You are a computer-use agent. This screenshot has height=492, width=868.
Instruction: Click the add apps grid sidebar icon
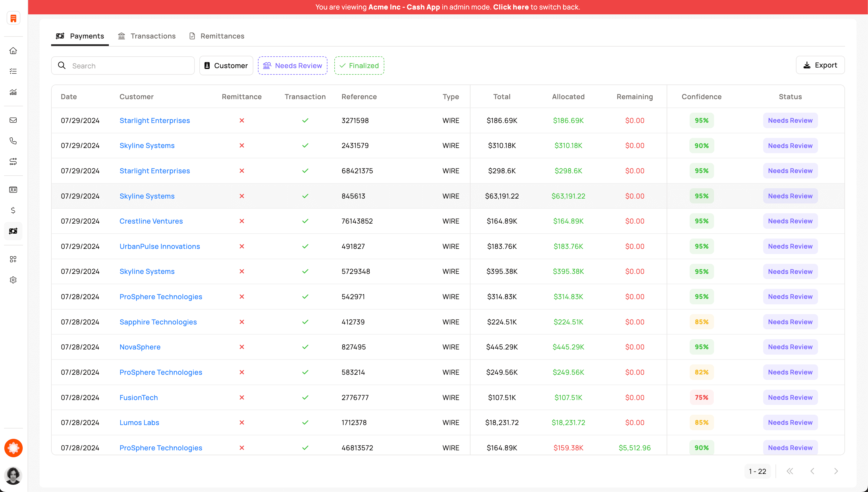(x=13, y=259)
